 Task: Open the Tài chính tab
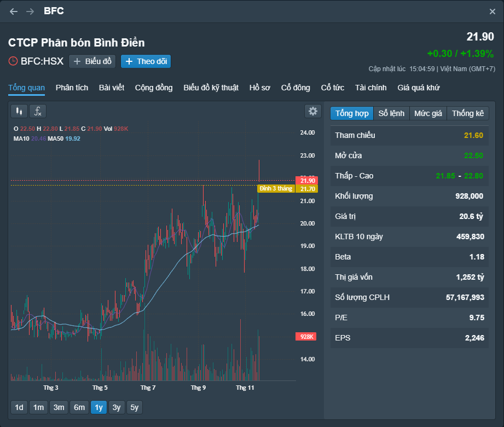(370, 88)
